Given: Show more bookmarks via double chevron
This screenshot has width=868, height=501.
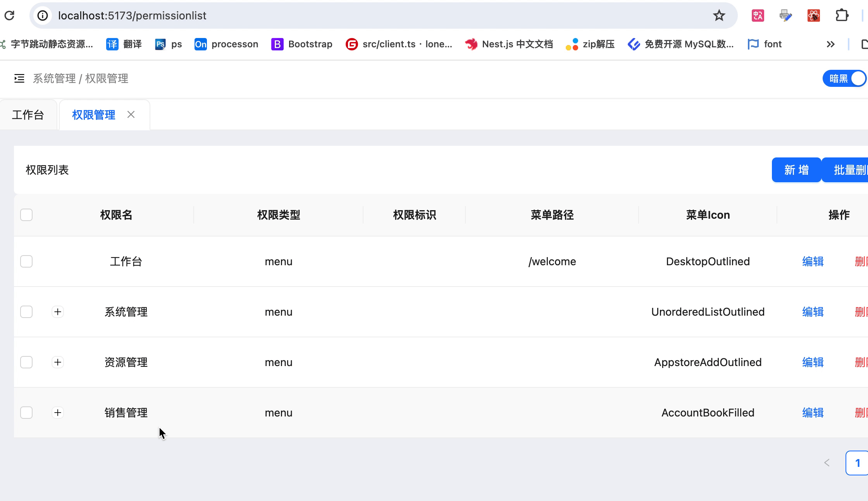Looking at the screenshot, I should pyautogui.click(x=830, y=44).
